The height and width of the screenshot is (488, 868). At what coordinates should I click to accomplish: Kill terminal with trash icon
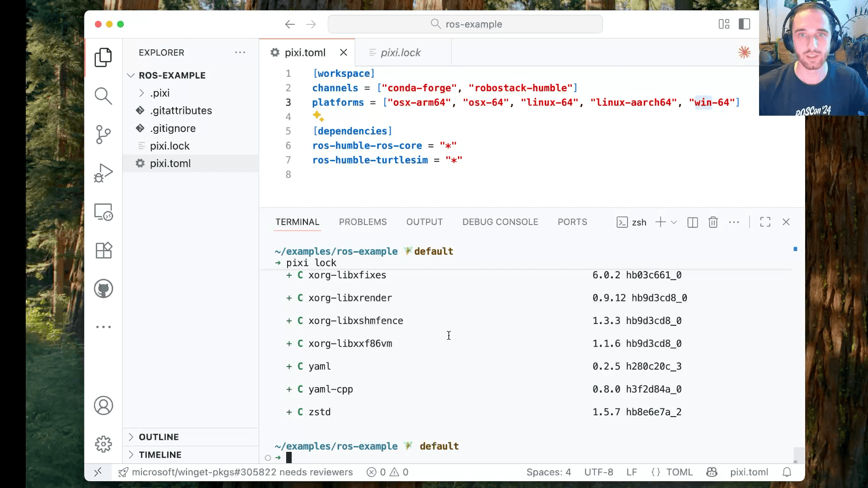[x=713, y=222]
